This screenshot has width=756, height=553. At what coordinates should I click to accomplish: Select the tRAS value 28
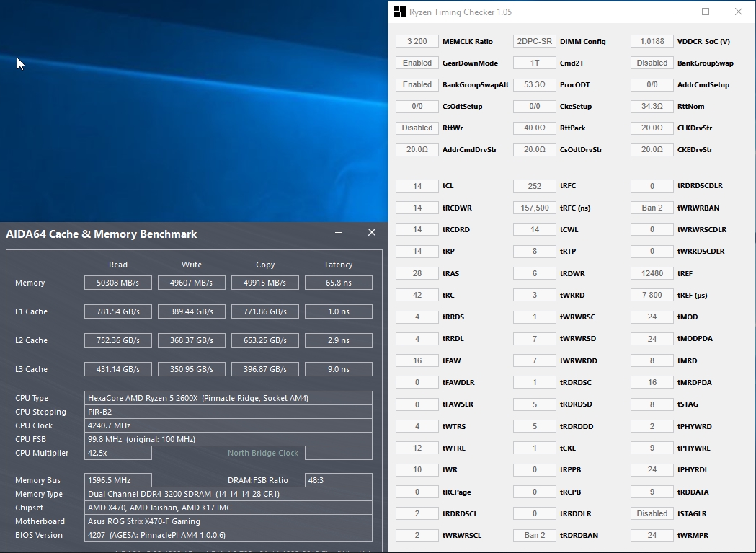click(x=417, y=273)
